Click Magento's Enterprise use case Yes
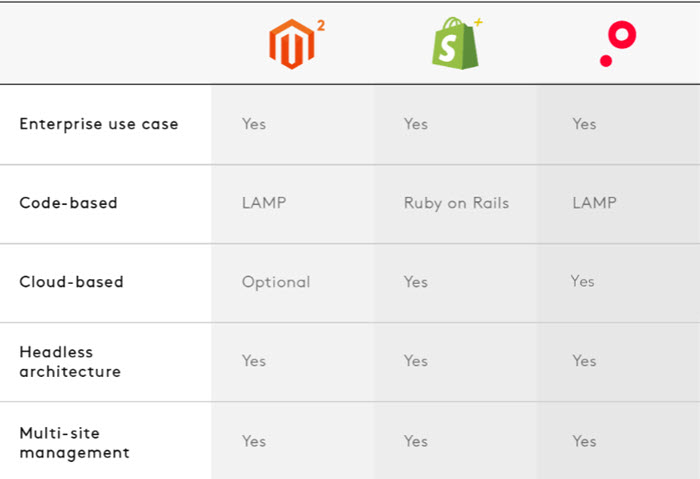Screen dimensions: 700x479 click(x=254, y=124)
